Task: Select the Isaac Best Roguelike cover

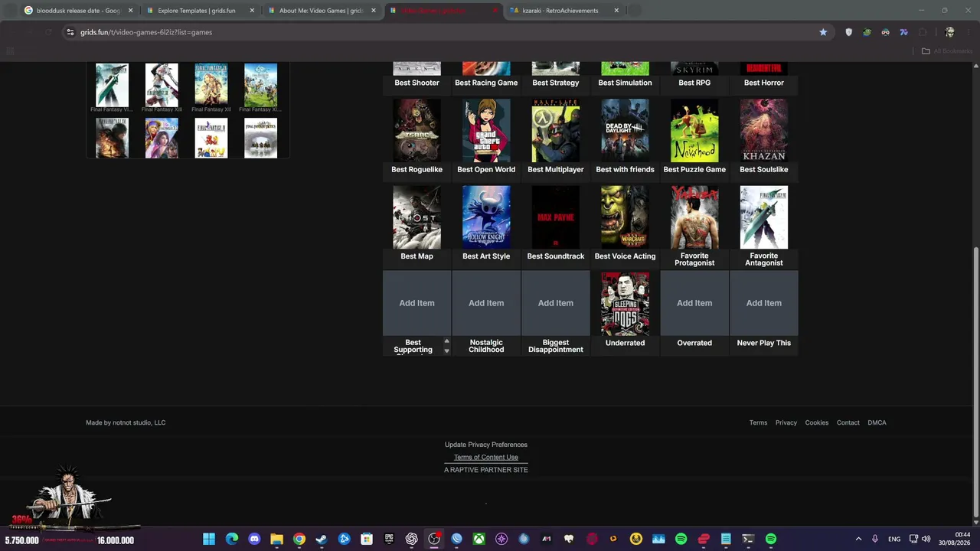Action: [x=416, y=131]
